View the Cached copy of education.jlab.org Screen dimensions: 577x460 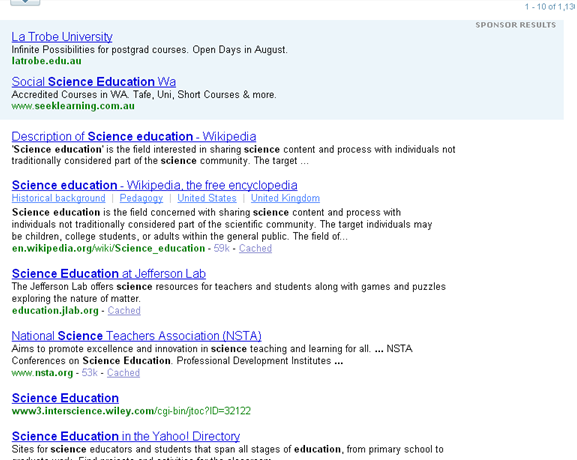pyautogui.click(x=124, y=311)
